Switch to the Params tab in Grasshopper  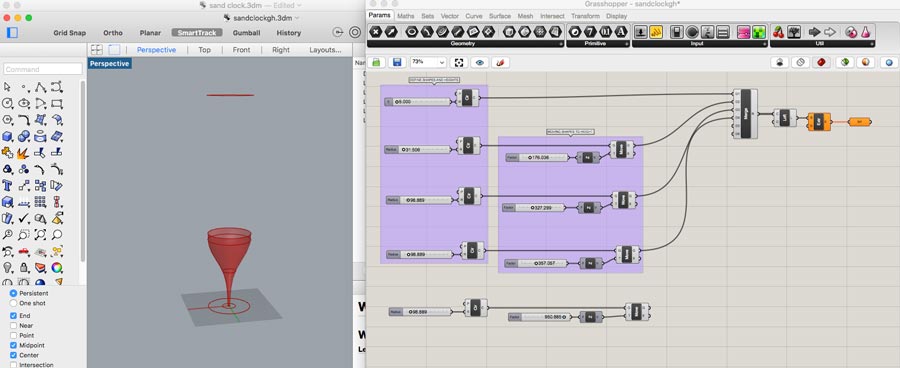(x=379, y=16)
